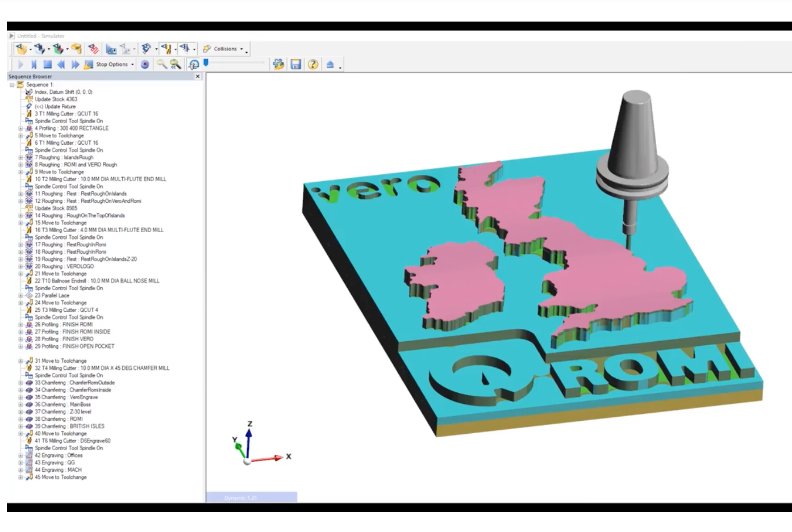
Task: Click the save floppy disk icon
Action: click(295, 65)
